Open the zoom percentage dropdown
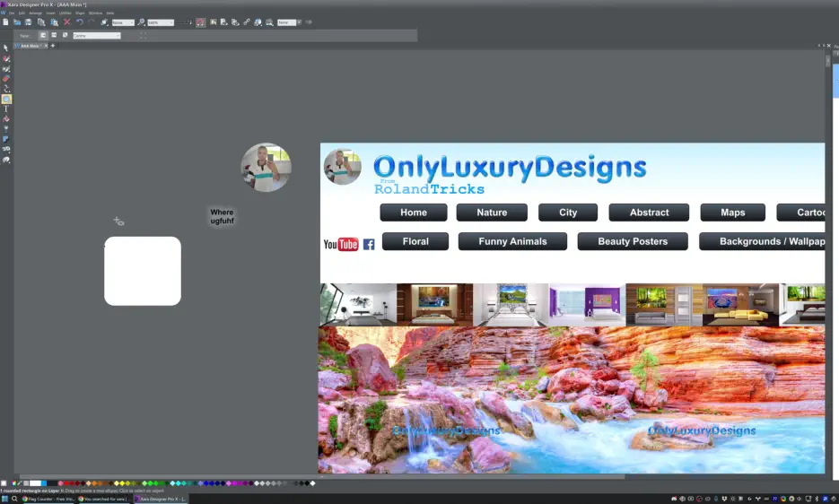The image size is (839, 504). [170, 22]
